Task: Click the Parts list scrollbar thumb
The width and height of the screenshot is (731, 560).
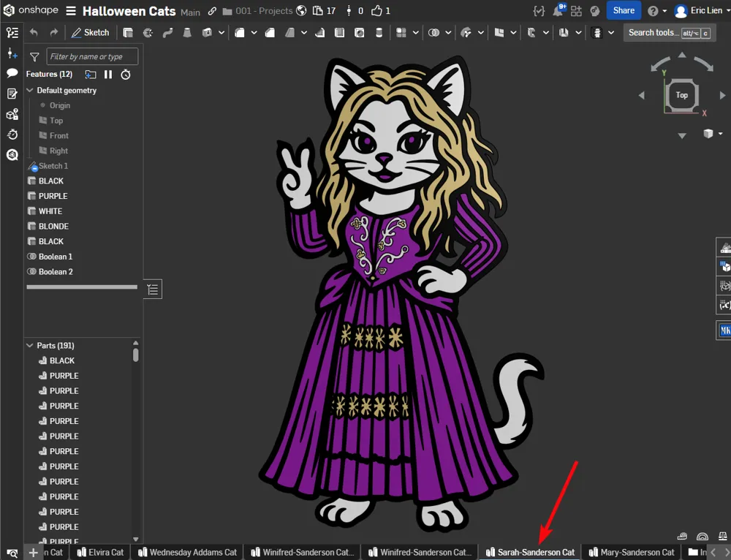Action: coord(136,355)
